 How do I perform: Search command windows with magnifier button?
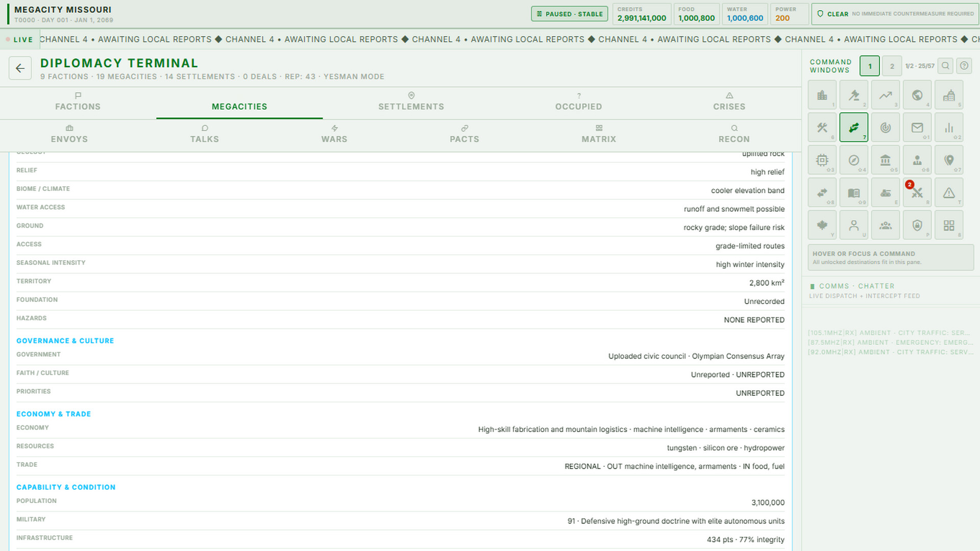pos(945,66)
